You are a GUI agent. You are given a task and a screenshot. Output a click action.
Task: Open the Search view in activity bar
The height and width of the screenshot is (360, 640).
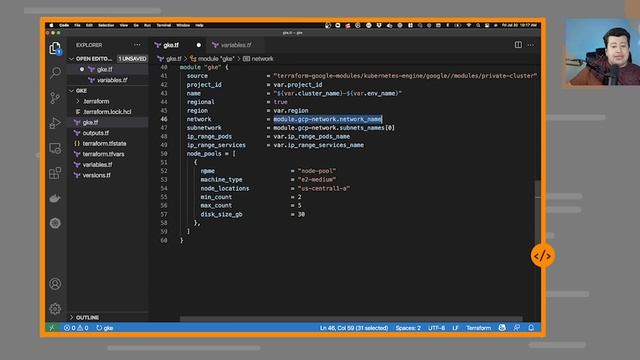55,73
